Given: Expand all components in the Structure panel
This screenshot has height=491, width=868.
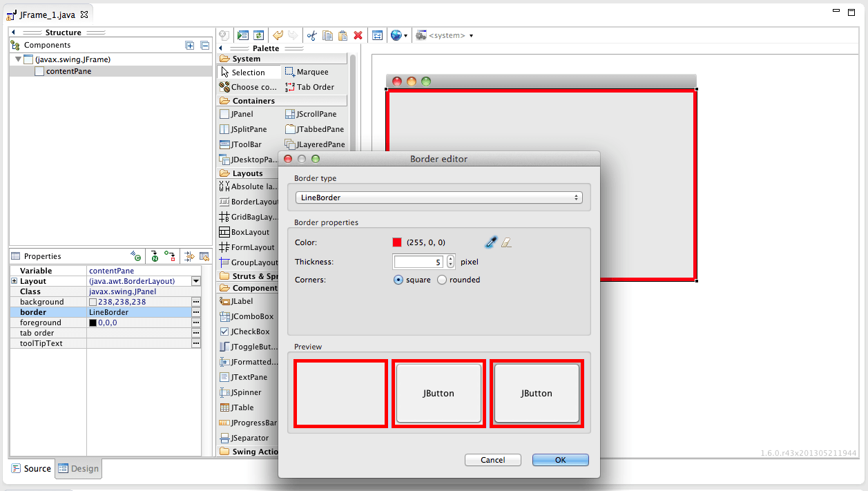Looking at the screenshot, I should (x=190, y=46).
